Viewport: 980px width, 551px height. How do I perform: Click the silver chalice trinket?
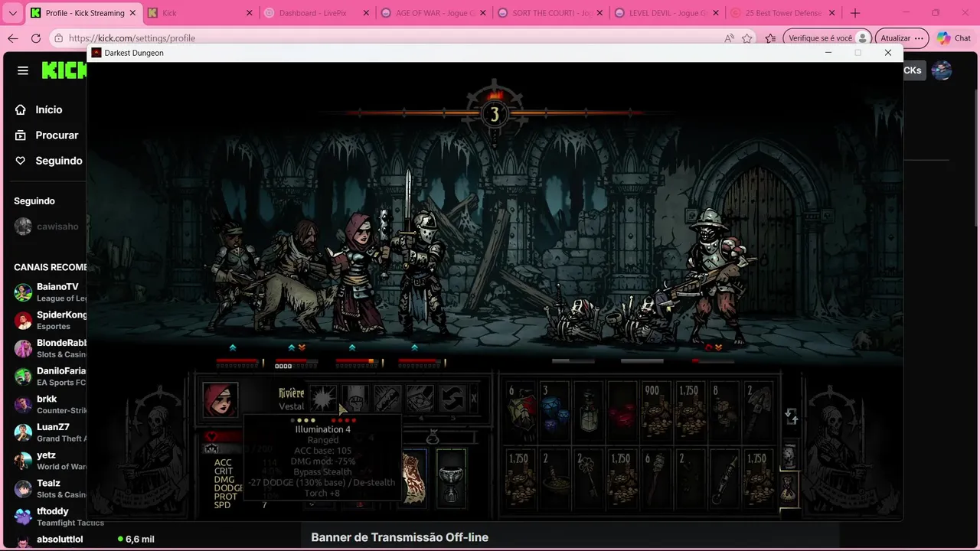coord(451,478)
